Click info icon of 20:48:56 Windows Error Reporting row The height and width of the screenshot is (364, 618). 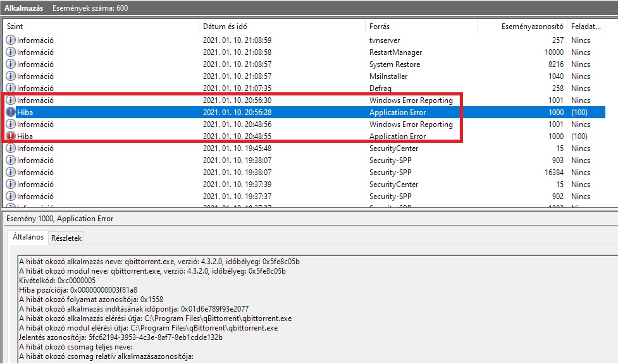point(11,124)
